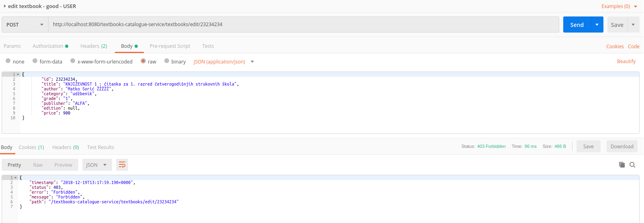Open the Params tab
This screenshot has height=223, width=644.
pos(12,46)
